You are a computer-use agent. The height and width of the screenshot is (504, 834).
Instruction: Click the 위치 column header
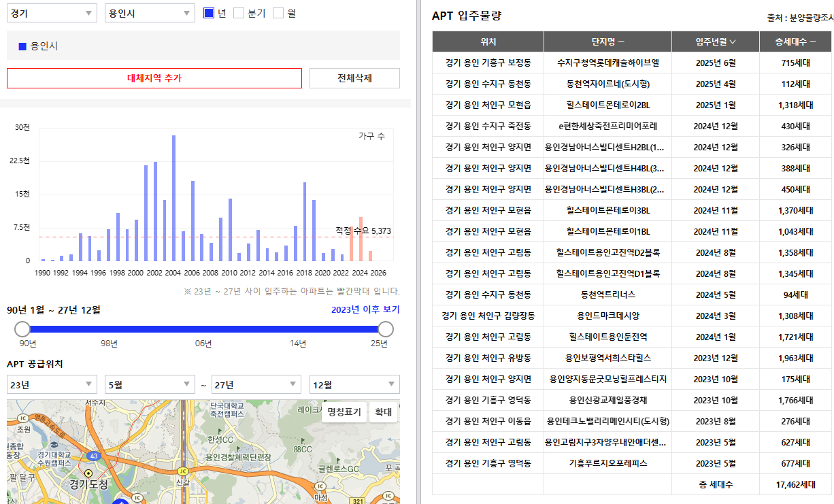[488, 41]
